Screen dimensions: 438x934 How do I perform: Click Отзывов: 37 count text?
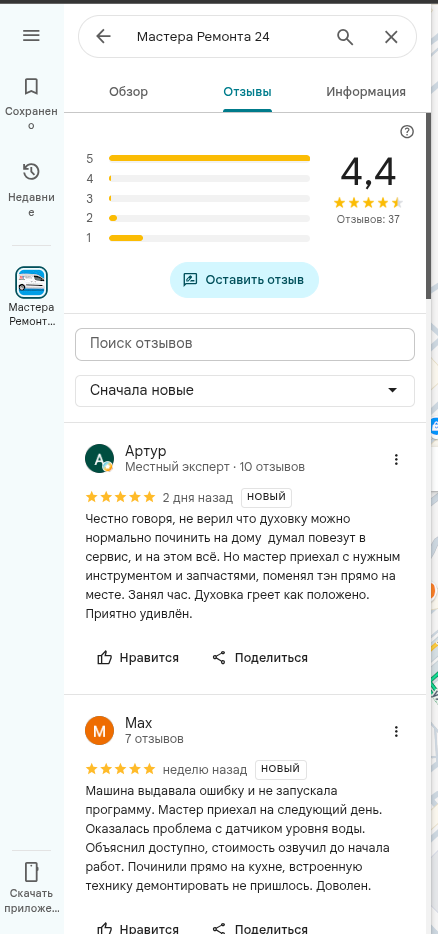tap(368, 219)
